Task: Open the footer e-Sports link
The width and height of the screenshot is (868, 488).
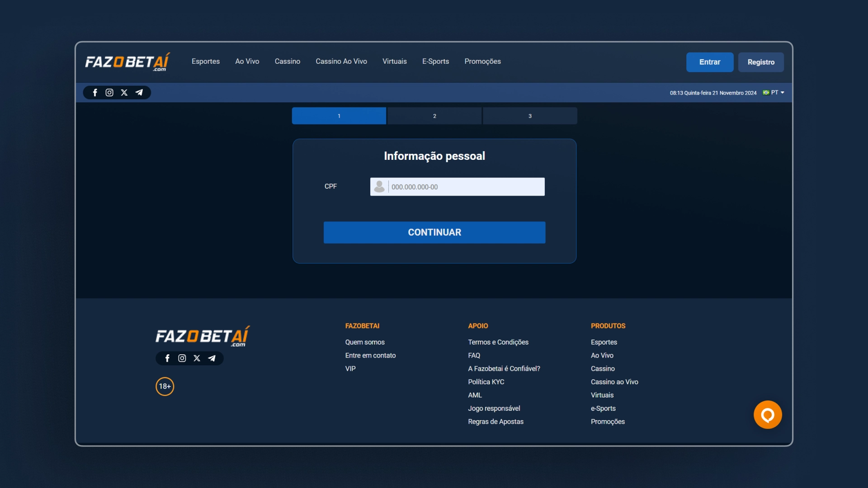Action: point(603,408)
